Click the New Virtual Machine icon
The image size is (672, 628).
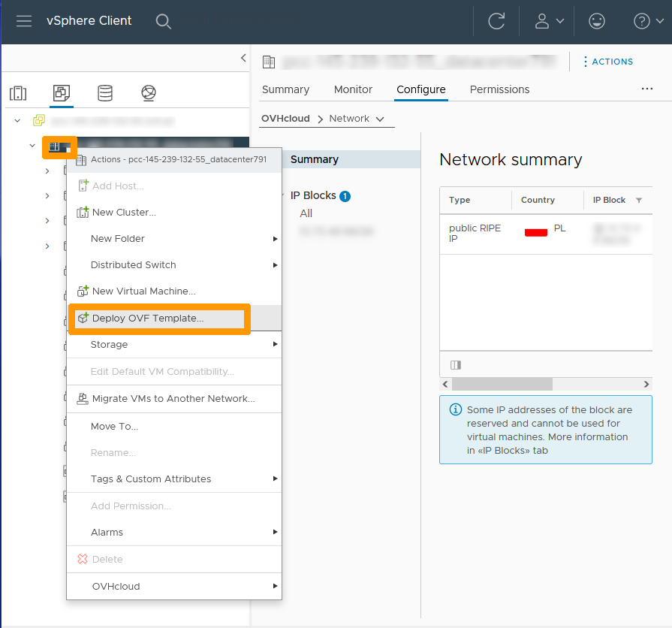point(83,291)
